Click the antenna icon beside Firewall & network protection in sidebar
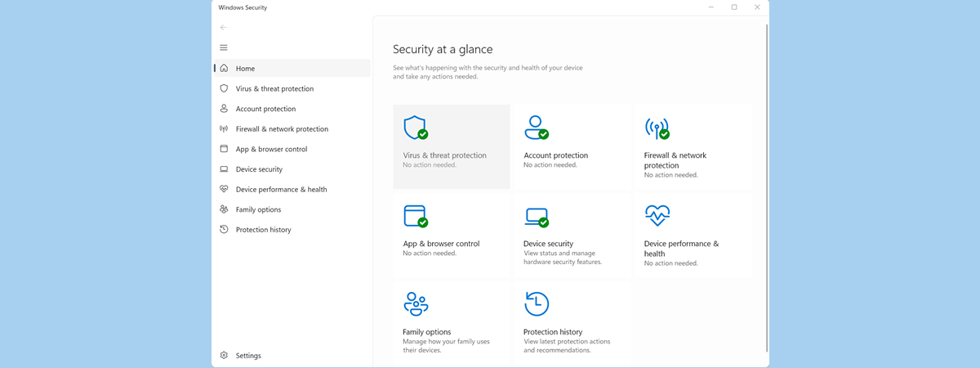Screen dimensions: 980x368 (x=224, y=129)
